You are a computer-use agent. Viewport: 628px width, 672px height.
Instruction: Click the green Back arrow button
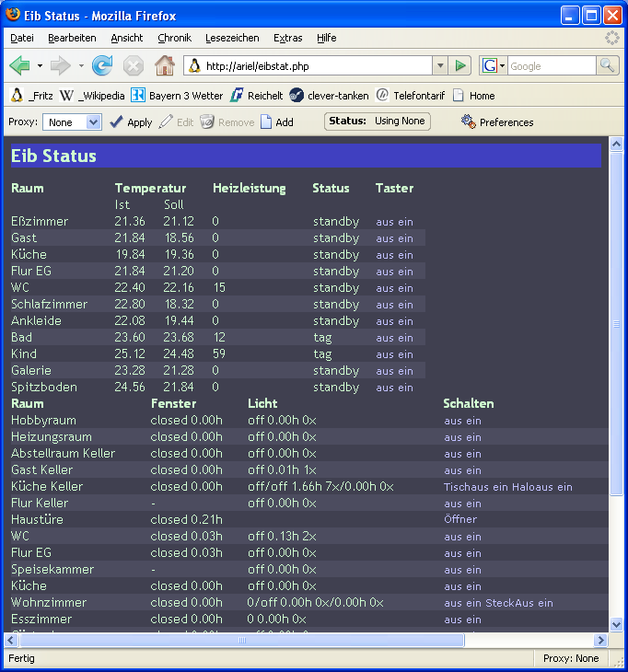19,65
